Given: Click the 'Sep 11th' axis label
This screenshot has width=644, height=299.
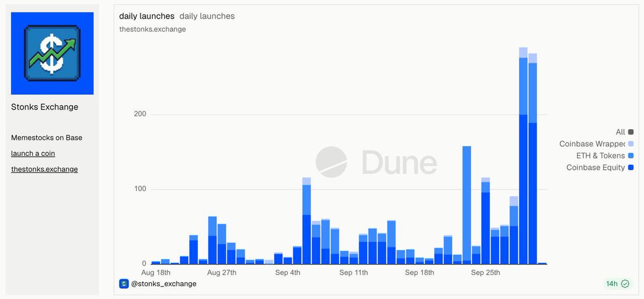Looking at the screenshot, I should (354, 273).
